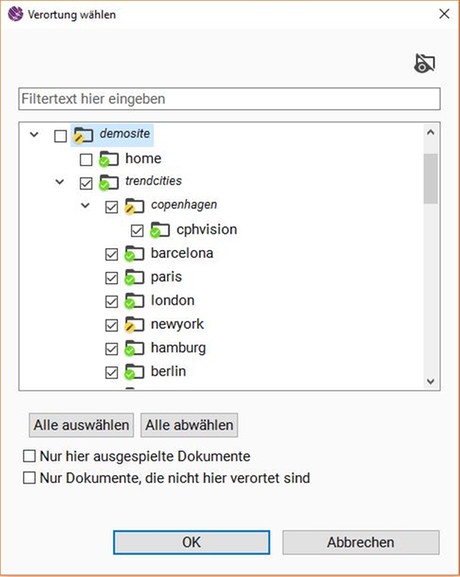460x577 pixels.
Task: Click the Alle auswählen button
Action: pyautogui.click(x=81, y=425)
